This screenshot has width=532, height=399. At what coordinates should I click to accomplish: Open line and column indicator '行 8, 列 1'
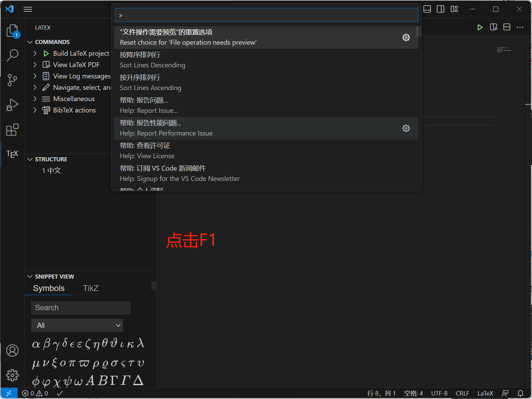[381, 393]
